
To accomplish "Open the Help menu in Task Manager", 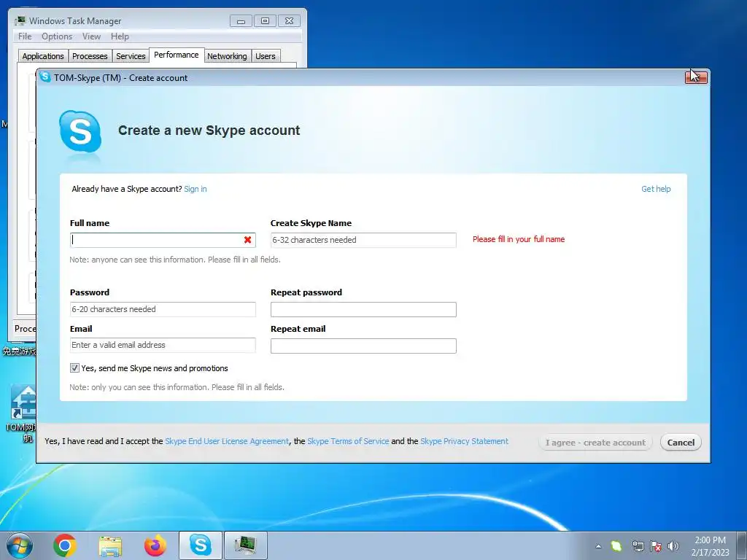I will click(x=120, y=36).
